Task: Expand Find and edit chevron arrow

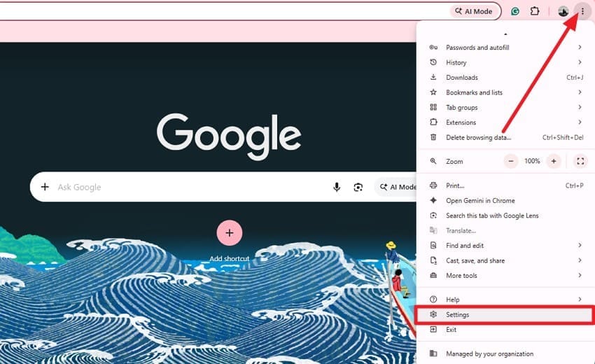Action: [580, 245]
